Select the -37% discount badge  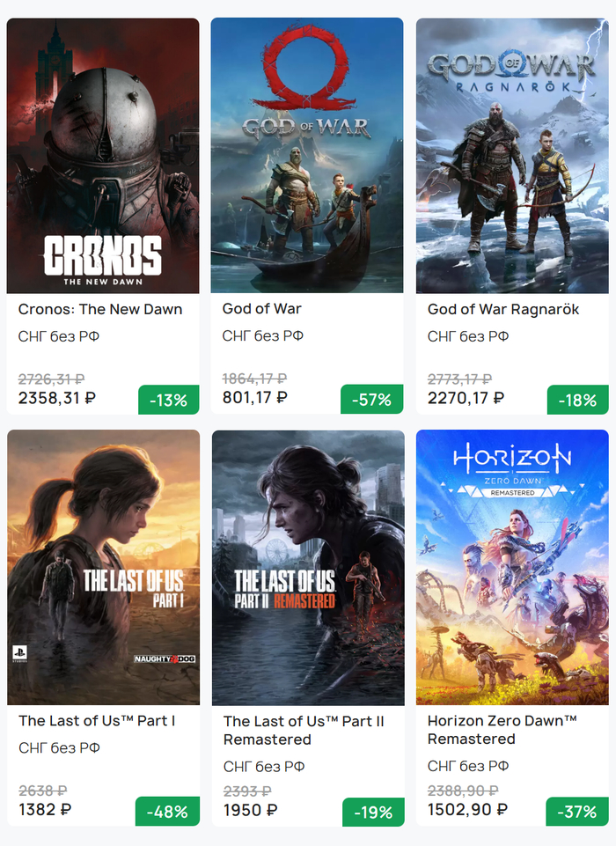(577, 812)
